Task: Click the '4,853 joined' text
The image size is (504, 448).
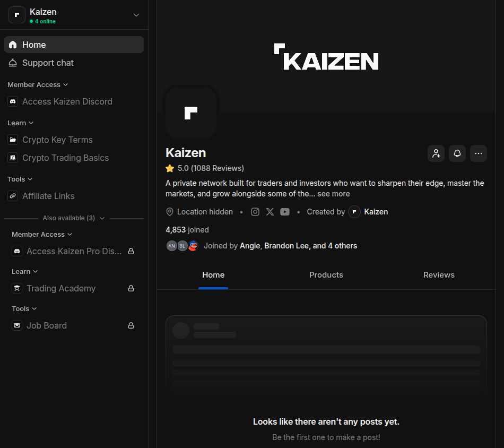Action: coord(187,230)
